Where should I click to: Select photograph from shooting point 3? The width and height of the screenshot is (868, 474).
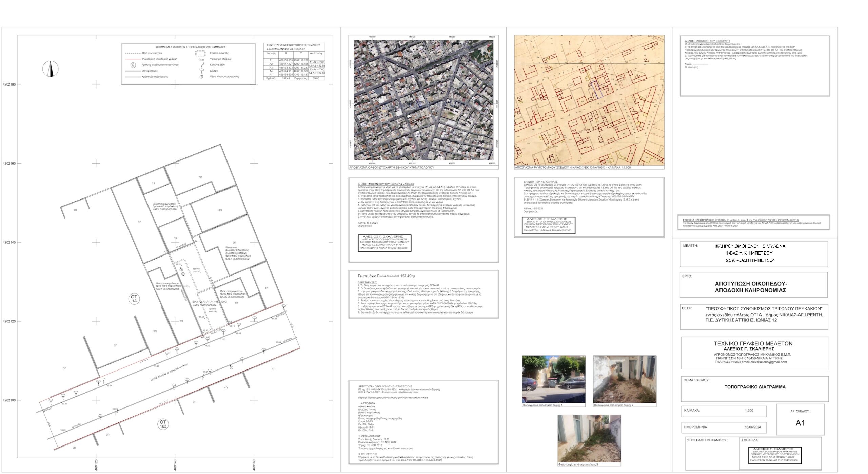coord(589,438)
